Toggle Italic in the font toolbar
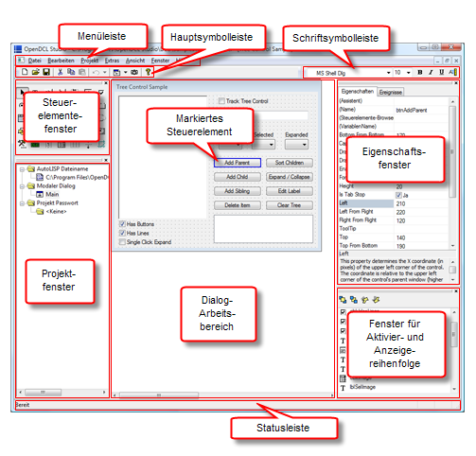The width and height of the screenshot is (476, 456). click(x=431, y=72)
